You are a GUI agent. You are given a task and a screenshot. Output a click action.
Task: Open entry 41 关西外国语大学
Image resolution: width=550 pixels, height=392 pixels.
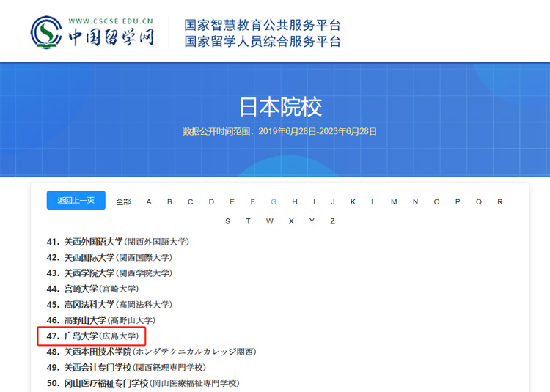pyautogui.click(x=118, y=242)
